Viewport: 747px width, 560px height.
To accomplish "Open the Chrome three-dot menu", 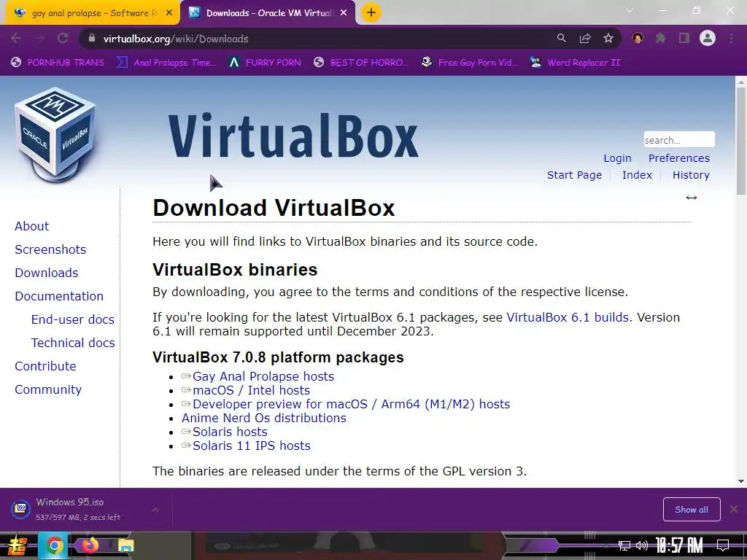I will (731, 39).
